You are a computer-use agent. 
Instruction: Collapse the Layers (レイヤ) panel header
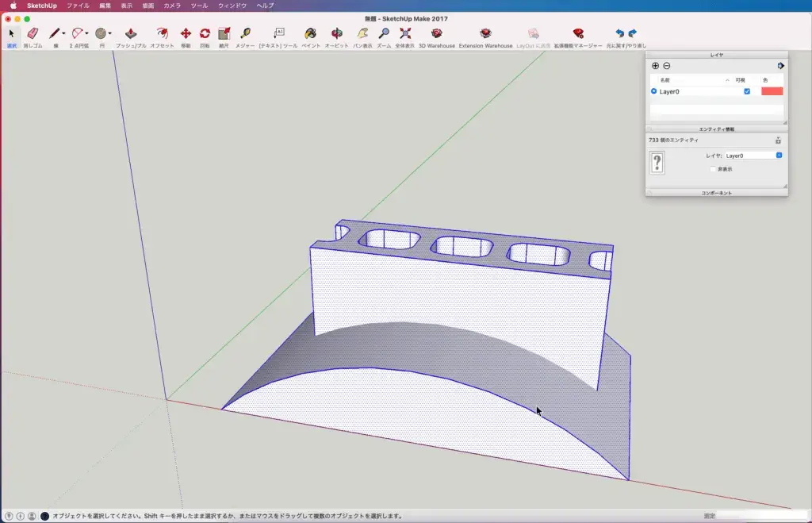717,55
